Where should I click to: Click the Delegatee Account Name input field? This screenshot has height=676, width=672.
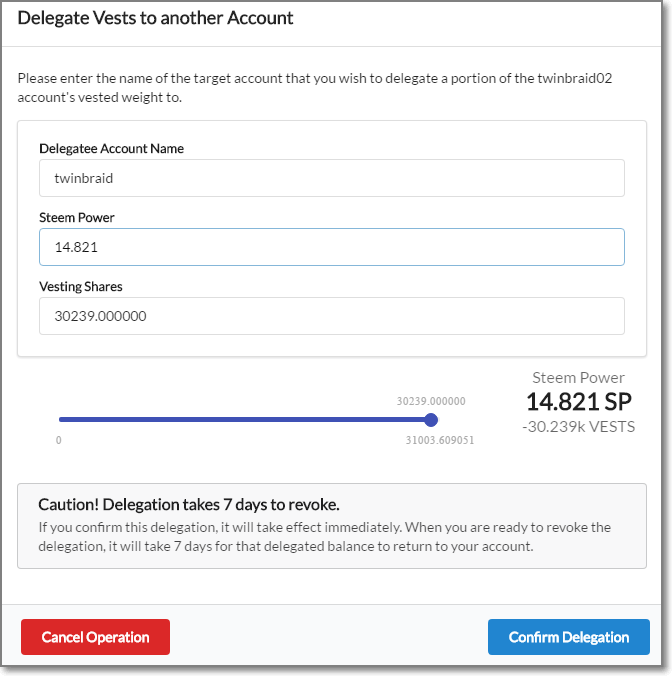pyautogui.click(x=331, y=178)
